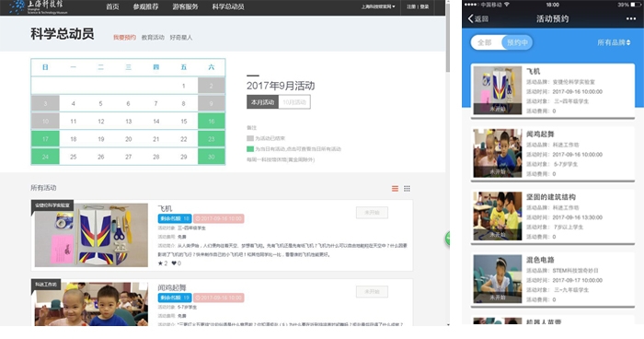This screenshot has height=339, width=644.
Task: Open the 坚固的建筑结构 title in mobile list
Action: pyautogui.click(x=551, y=197)
